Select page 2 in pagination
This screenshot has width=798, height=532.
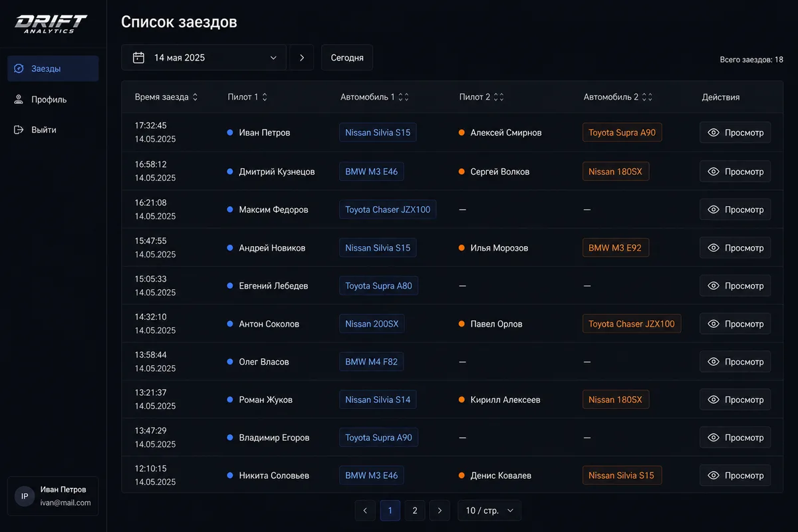415,511
